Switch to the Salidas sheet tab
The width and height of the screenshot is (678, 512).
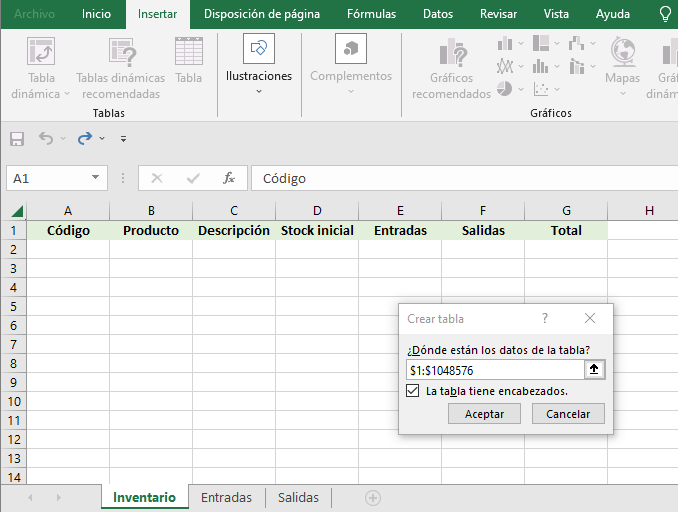pos(298,497)
